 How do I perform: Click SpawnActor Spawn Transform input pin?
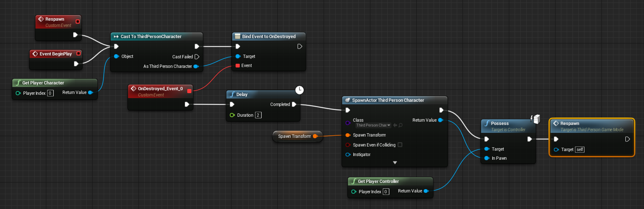coord(348,135)
